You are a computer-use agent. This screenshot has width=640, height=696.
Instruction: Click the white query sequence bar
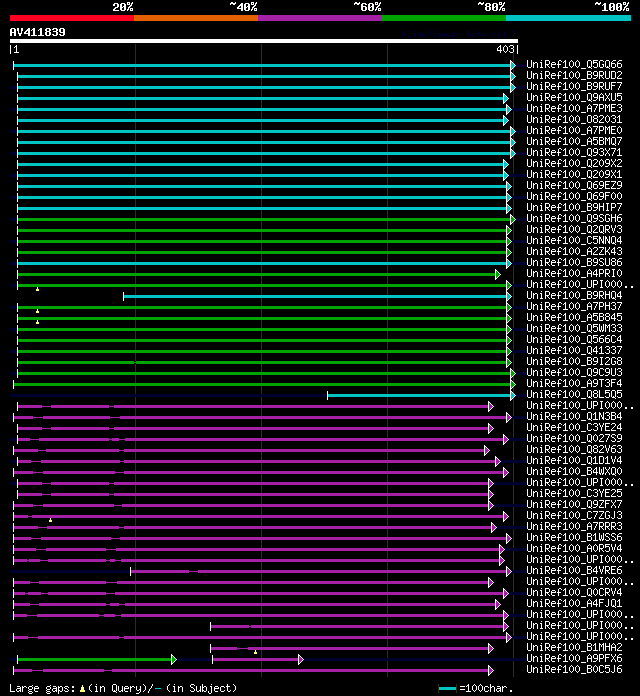click(x=264, y=41)
